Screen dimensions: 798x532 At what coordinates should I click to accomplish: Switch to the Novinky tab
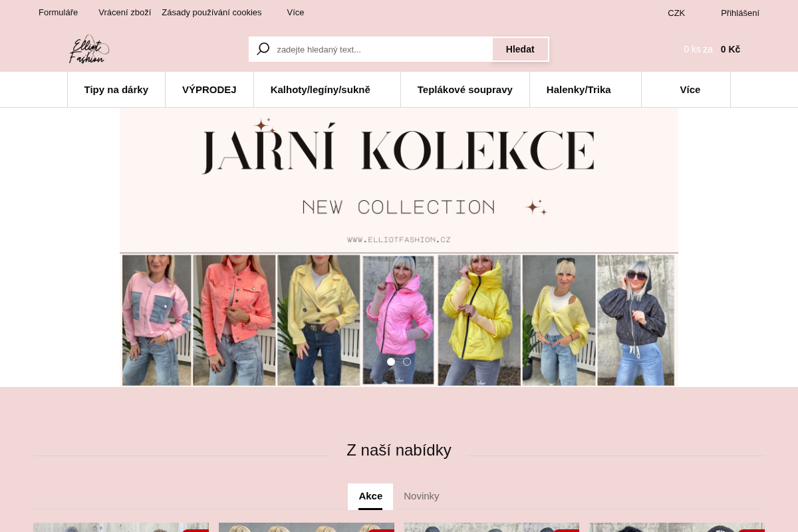pos(422,496)
